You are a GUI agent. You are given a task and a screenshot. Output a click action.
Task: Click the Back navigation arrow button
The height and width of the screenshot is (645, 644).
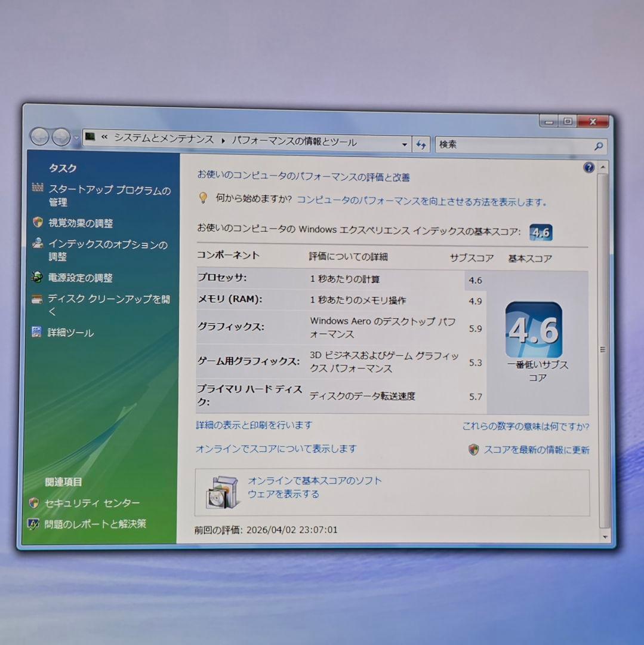(x=40, y=136)
